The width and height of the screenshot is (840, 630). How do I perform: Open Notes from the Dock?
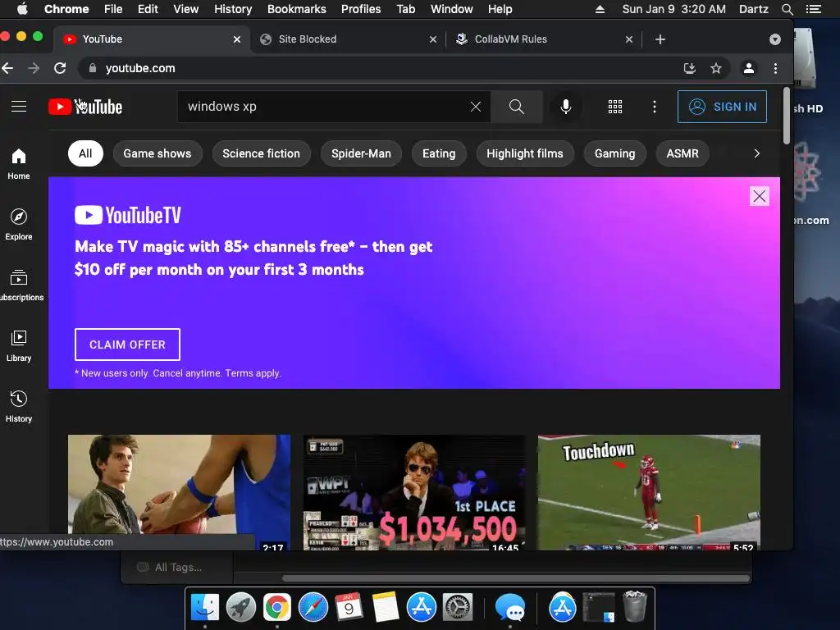point(386,607)
